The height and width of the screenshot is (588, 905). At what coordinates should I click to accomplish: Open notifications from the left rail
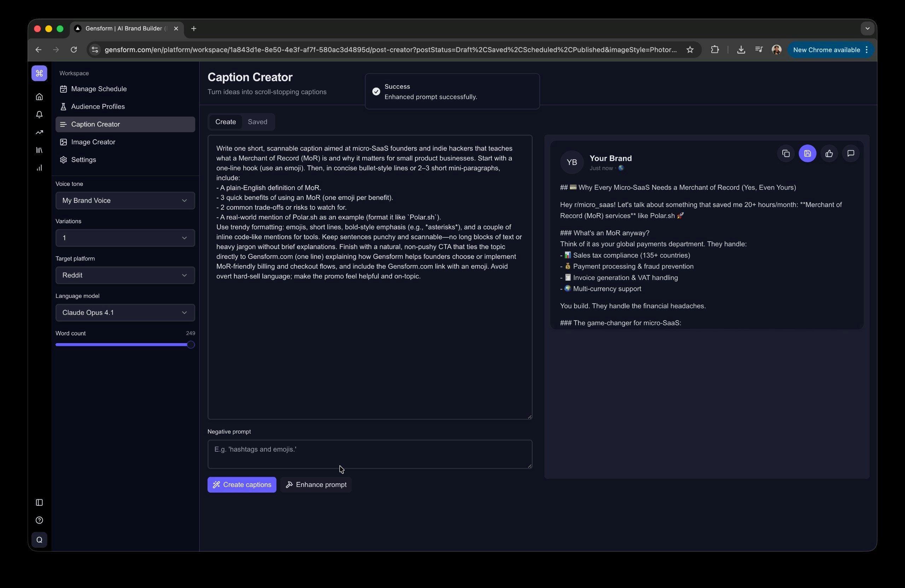tap(39, 114)
